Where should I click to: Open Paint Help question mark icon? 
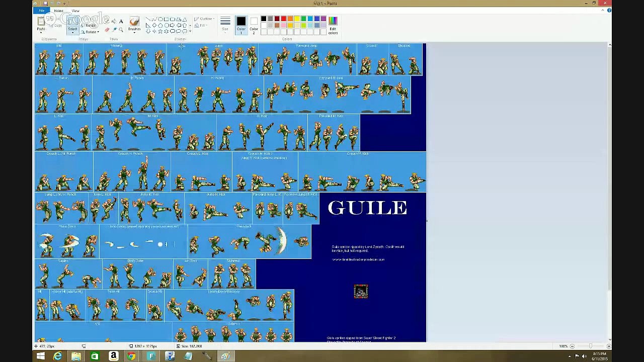click(x=609, y=11)
